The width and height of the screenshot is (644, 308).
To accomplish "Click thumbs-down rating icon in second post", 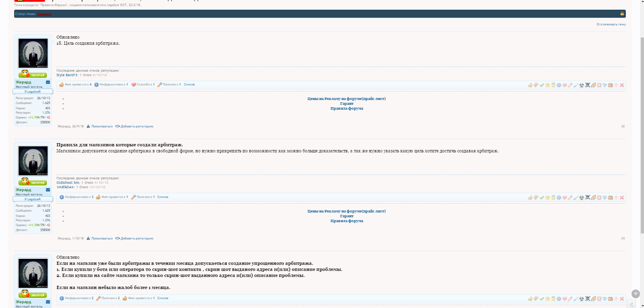I will [536, 198].
